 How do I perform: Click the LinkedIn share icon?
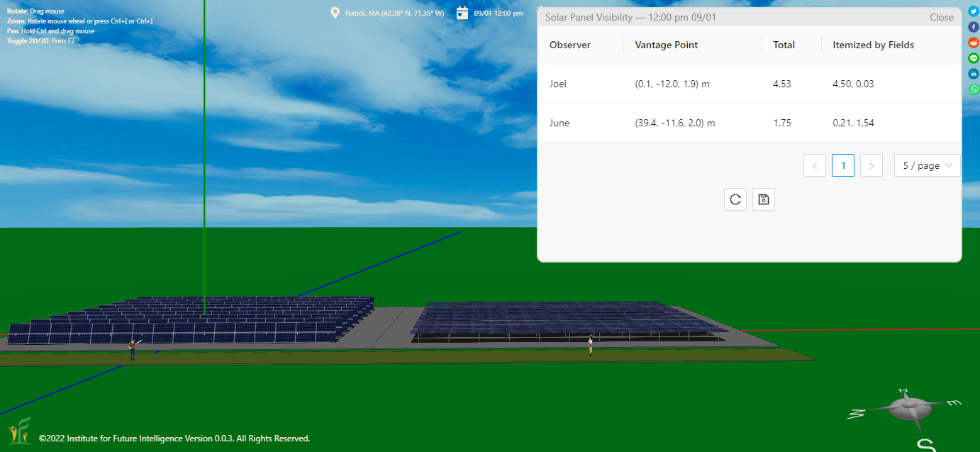[x=974, y=74]
